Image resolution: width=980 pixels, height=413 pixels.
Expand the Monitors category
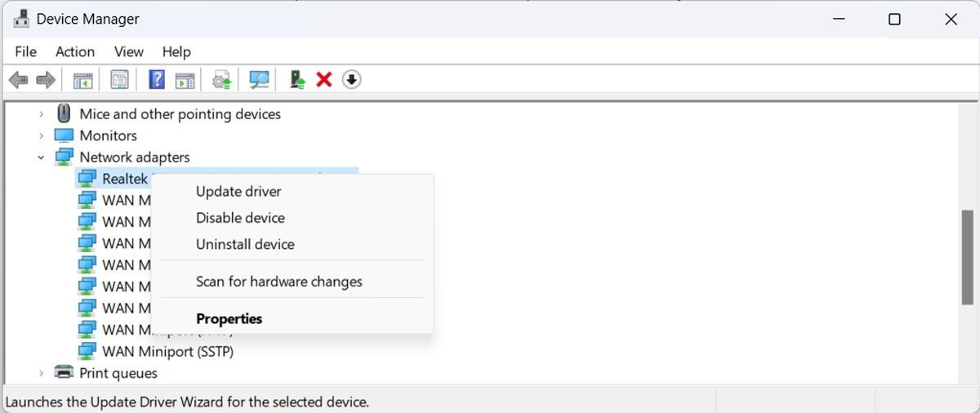[41, 135]
